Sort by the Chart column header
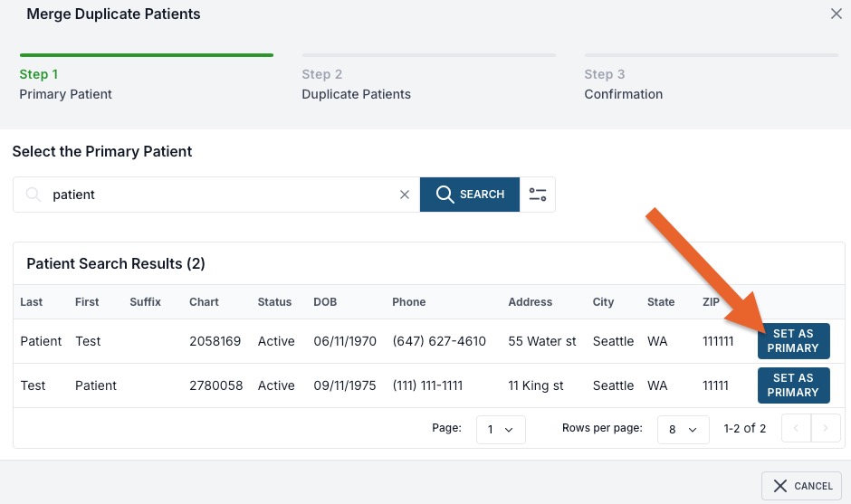 [x=204, y=301]
